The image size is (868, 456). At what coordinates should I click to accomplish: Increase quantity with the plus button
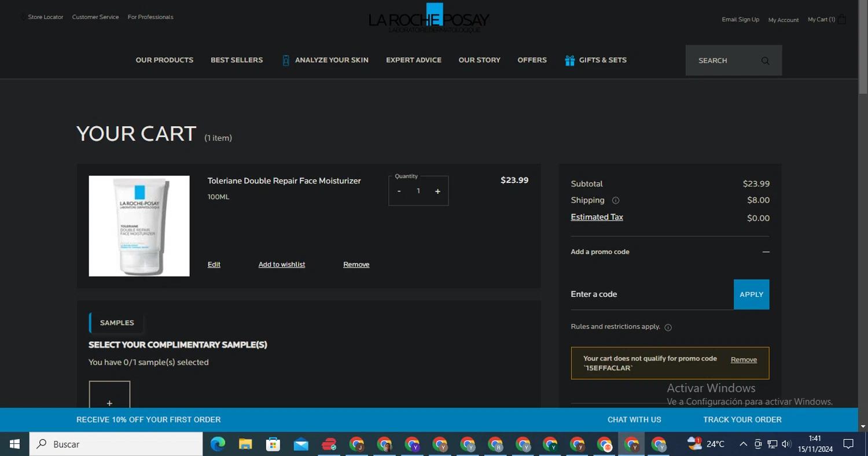pos(437,191)
